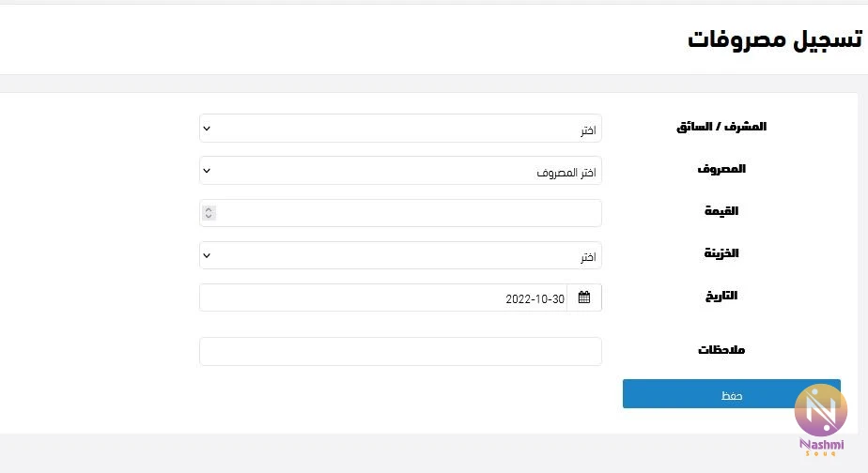Expand the المصروف dropdown chevron
This screenshot has width=868, height=473.
[x=207, y=171]
